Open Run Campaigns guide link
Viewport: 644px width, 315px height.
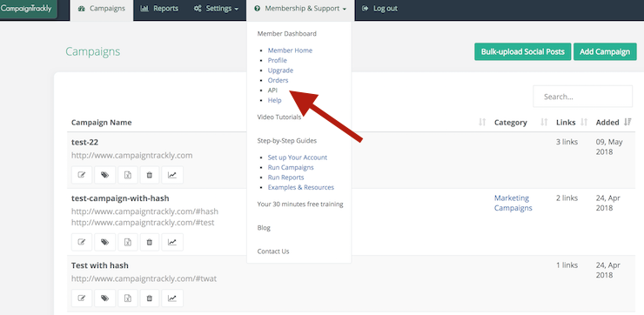(x=291, y=168)
